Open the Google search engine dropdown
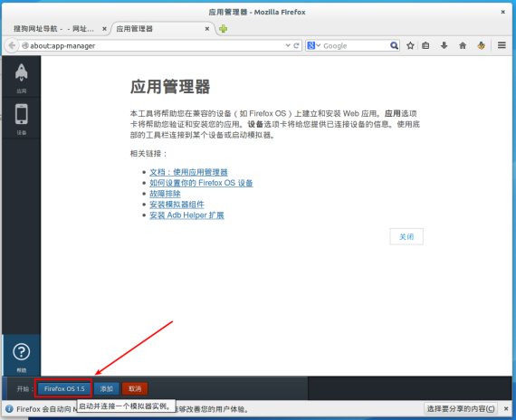516x420 pixels. pyautogui.click(x=313, y=45)
